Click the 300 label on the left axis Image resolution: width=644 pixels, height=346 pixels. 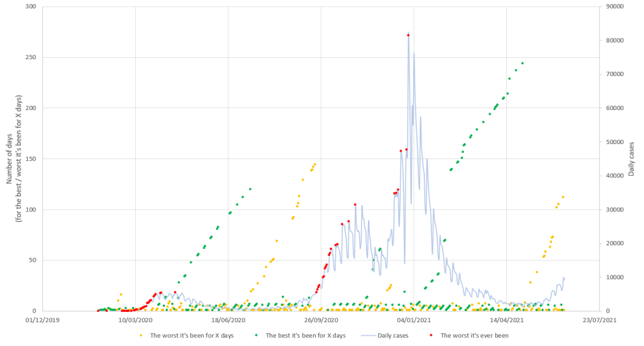click(x=30, y=6)
